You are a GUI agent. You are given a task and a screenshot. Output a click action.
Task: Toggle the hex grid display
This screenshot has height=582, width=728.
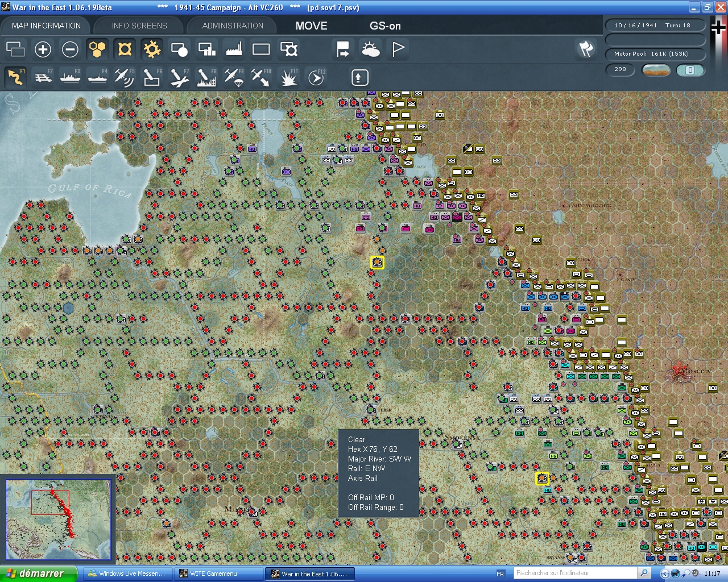click(x=97, y=49)
